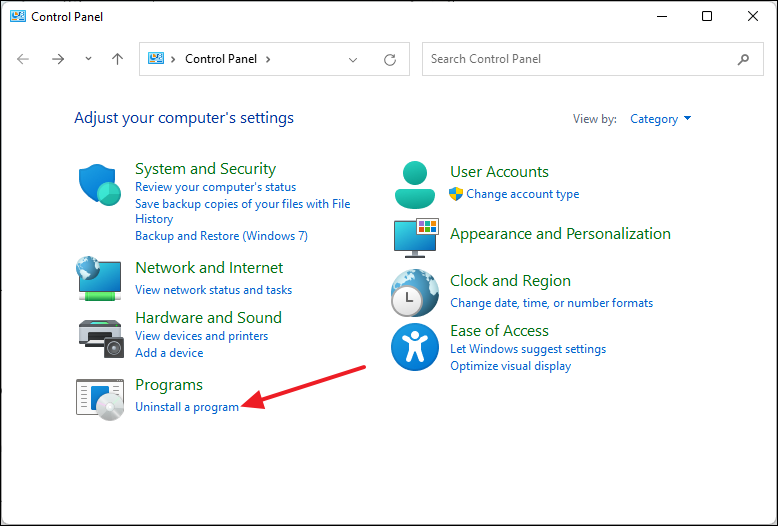Open Change account type link
This screenshot has width=778, height=526.
click(x=522, y=194)
